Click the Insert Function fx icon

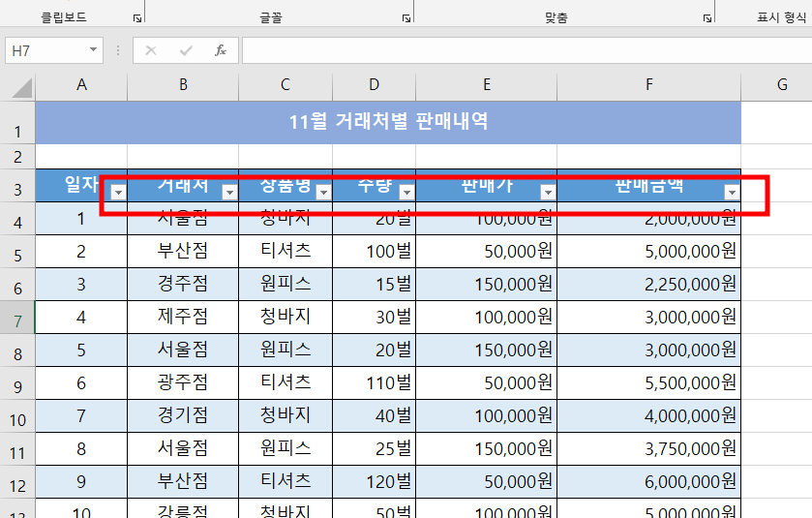220,50
